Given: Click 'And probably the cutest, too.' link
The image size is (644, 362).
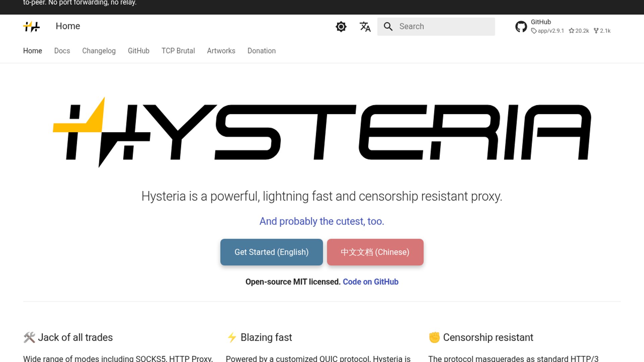Looking at the screenshot, I should pyautogui.click(x=322, y=221).
